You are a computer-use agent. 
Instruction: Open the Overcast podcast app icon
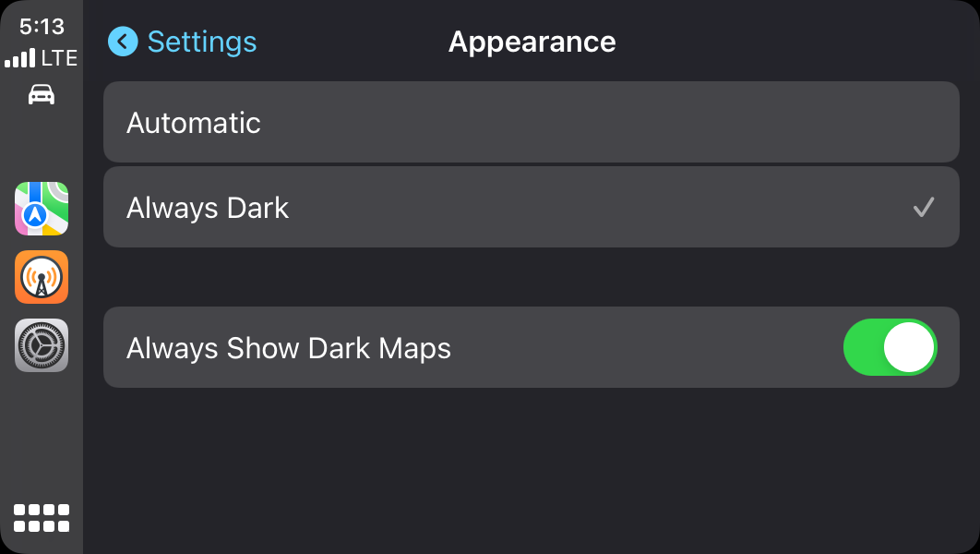tap(42, 277)
